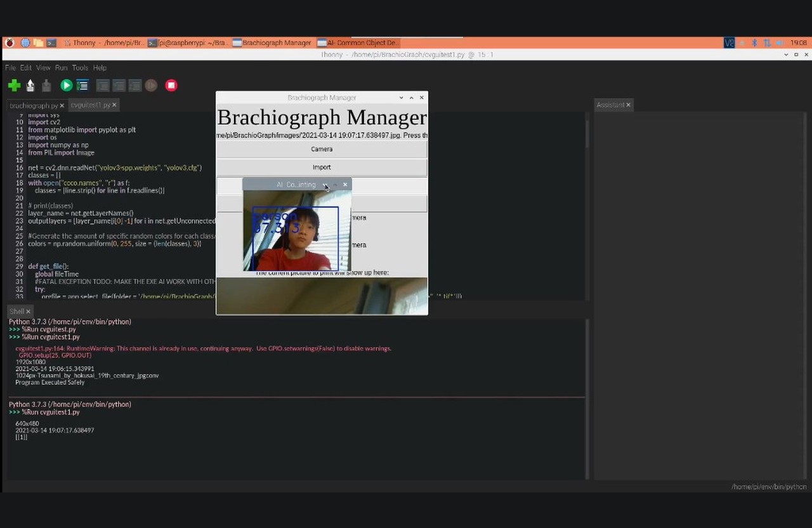The width and height of the screenshot is (812, 528).
Task: Click 'Program Executed Safely' in the shell
Action: (x=50, y=383)
